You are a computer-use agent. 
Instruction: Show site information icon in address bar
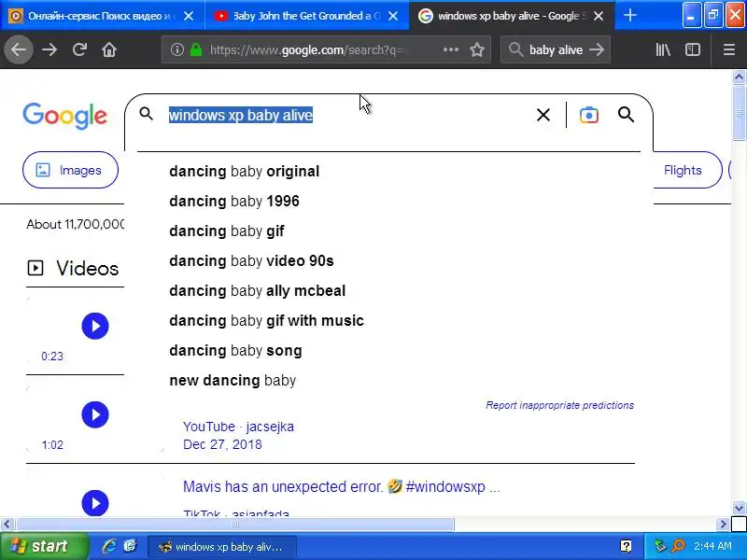pyautogui.click(x=177, y=49)
